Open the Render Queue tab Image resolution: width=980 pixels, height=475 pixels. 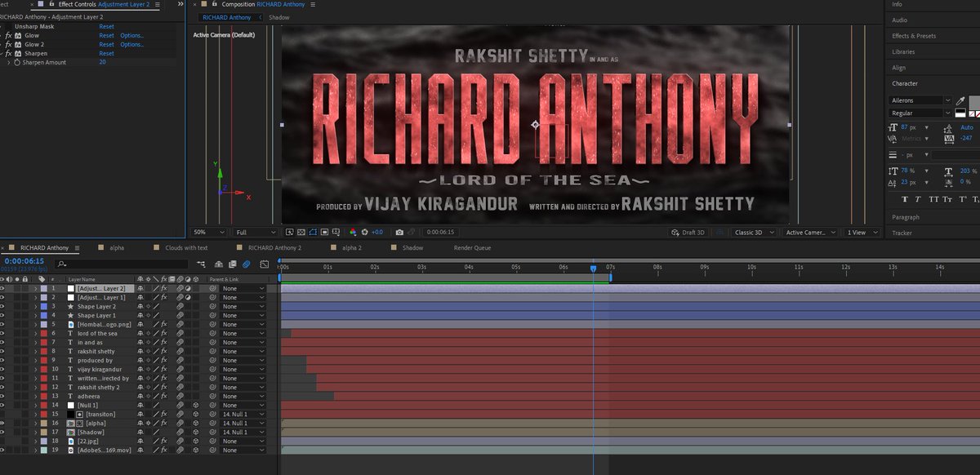click(473, 247)
